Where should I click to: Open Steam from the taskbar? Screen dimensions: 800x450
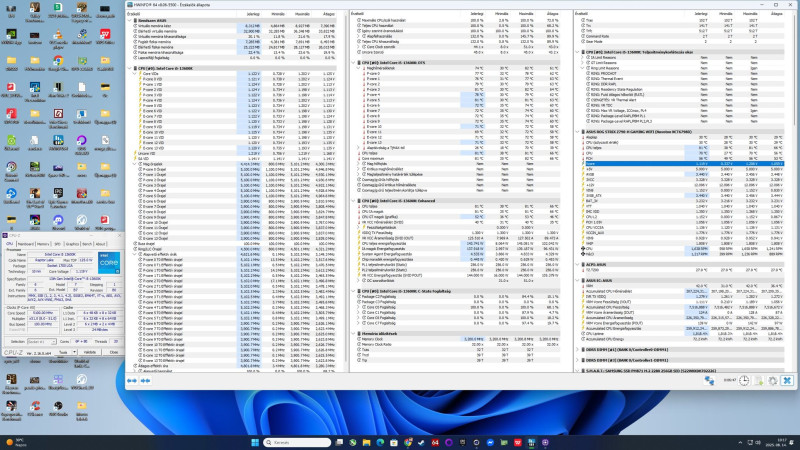[421, 442]
